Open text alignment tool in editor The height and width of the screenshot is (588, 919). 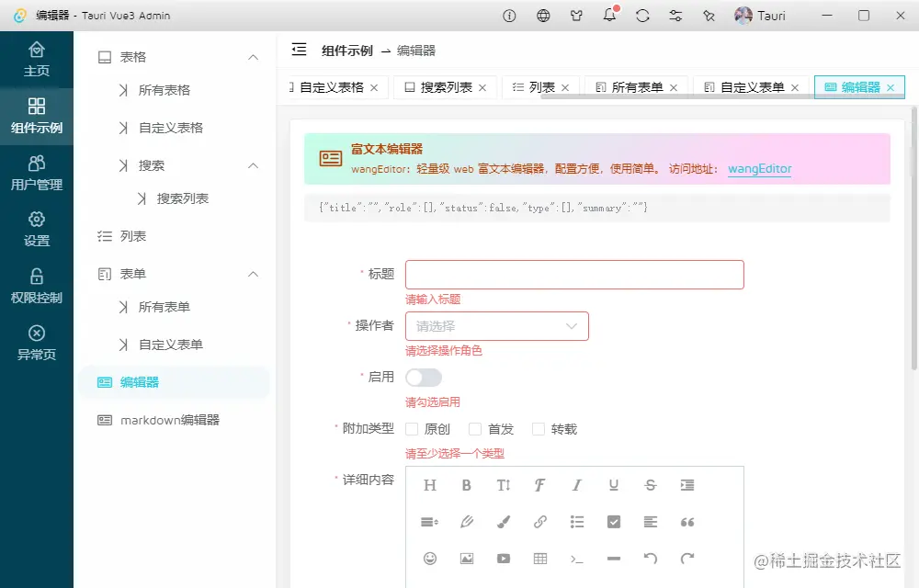click(651, 522)
